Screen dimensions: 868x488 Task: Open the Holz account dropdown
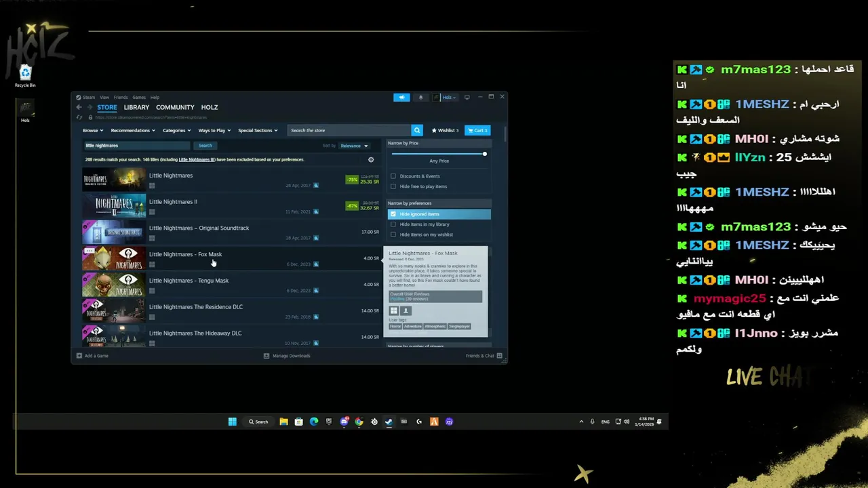(x=445, y=97)
